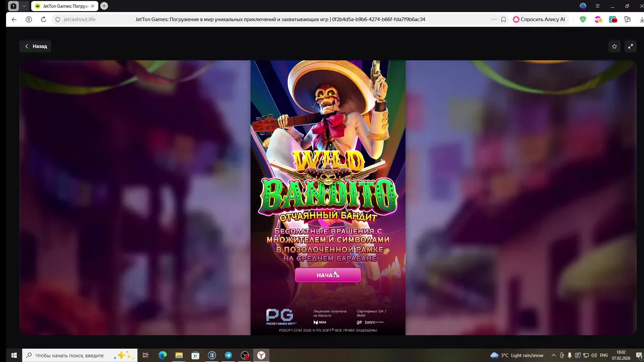This screenshot has height=362, width=644.
Task: Open Yandex home icon next to back arrow
Action: 29,20
